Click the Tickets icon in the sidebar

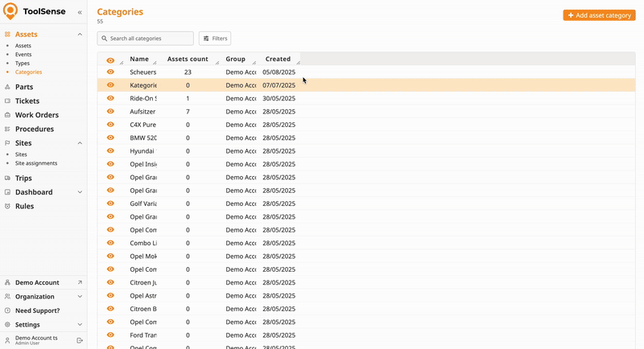(x=7, y=101)
